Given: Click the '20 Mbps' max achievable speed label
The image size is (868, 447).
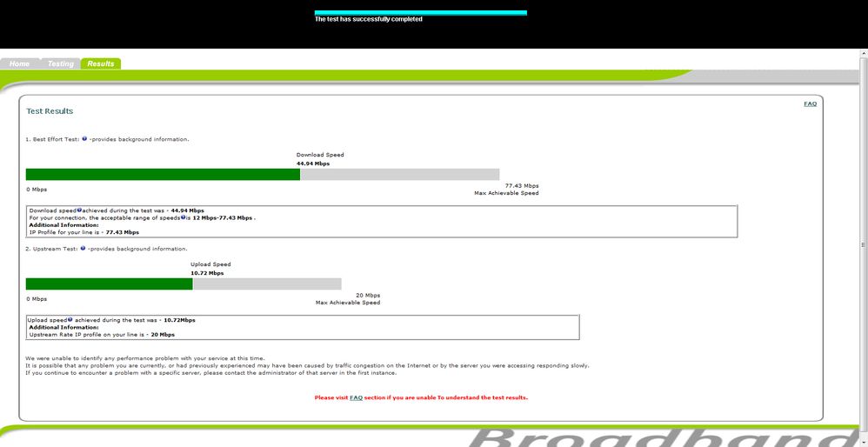Looking at the screenshot, I should [x=368, y=296].
